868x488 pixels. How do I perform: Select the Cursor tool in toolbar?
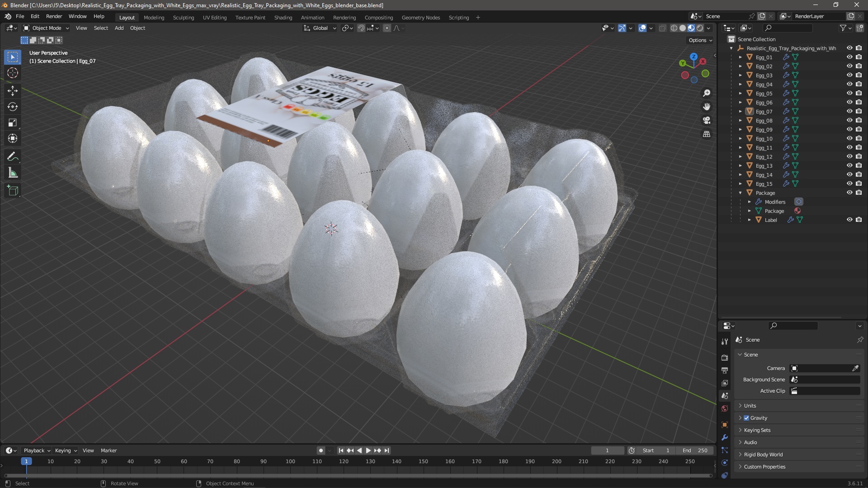[13, 73]
